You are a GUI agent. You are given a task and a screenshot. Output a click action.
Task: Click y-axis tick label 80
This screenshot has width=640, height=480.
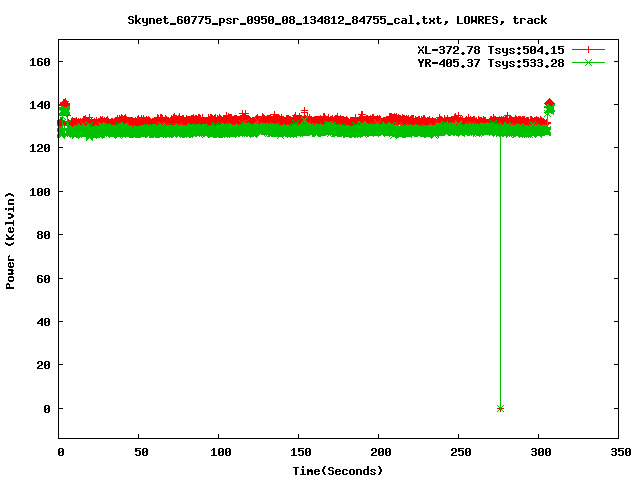43,235
